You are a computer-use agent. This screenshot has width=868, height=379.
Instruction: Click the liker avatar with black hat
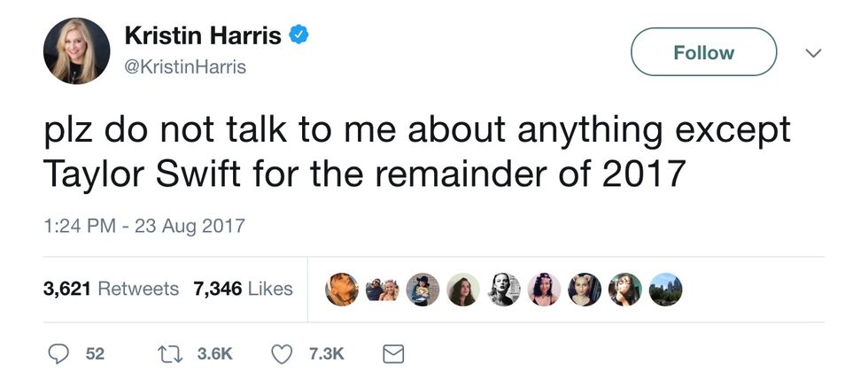422,290
